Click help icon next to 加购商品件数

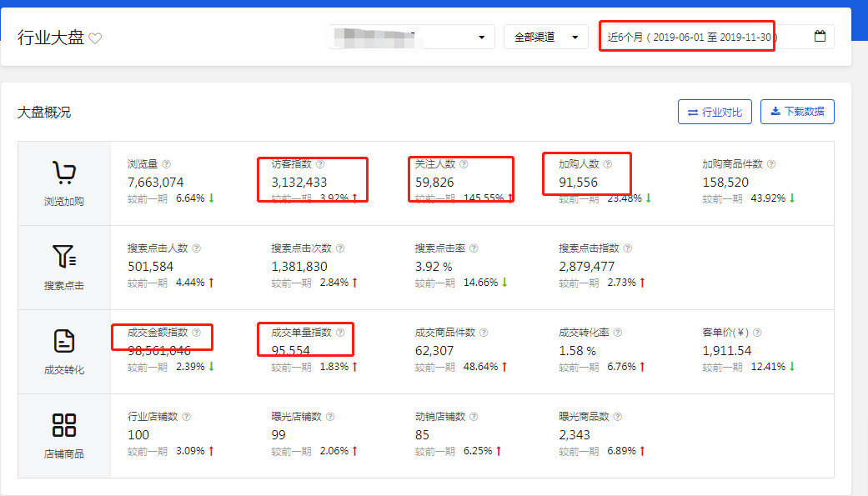pyautogui.click(x=770, y=165)
